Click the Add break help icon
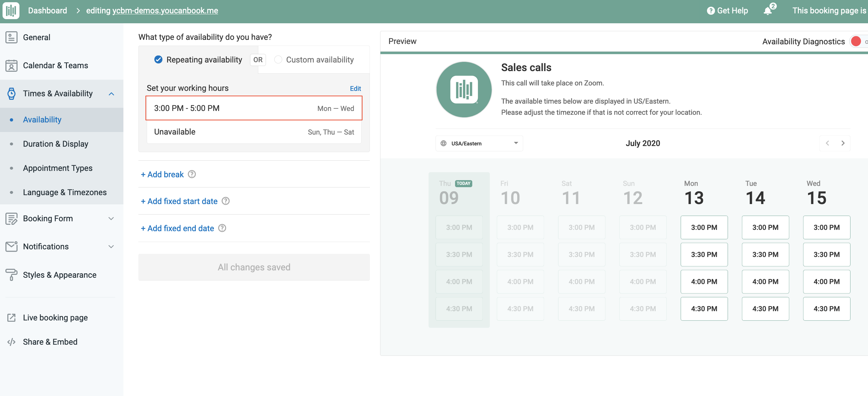 click(192, 174)
